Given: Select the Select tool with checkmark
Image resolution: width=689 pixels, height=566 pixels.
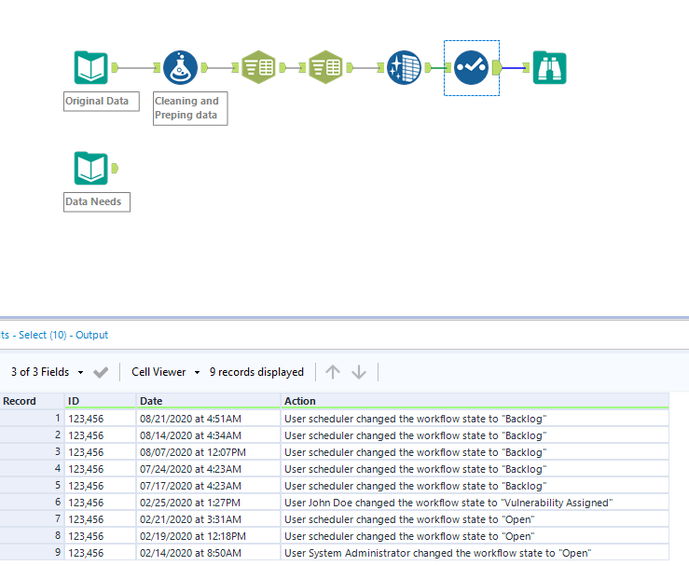Looking at the screenshot, I should click(470, 68).
